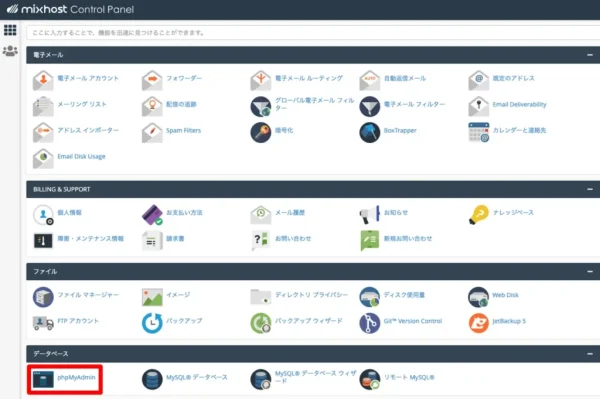Open the MySQL Database Wizard icon

261,379
